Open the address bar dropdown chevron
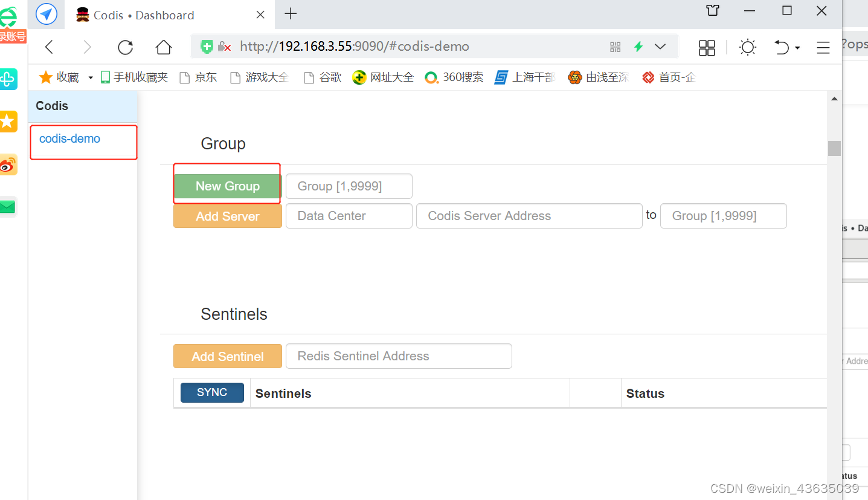The height and width of the screenshot is (500, 868). (660, 47)
